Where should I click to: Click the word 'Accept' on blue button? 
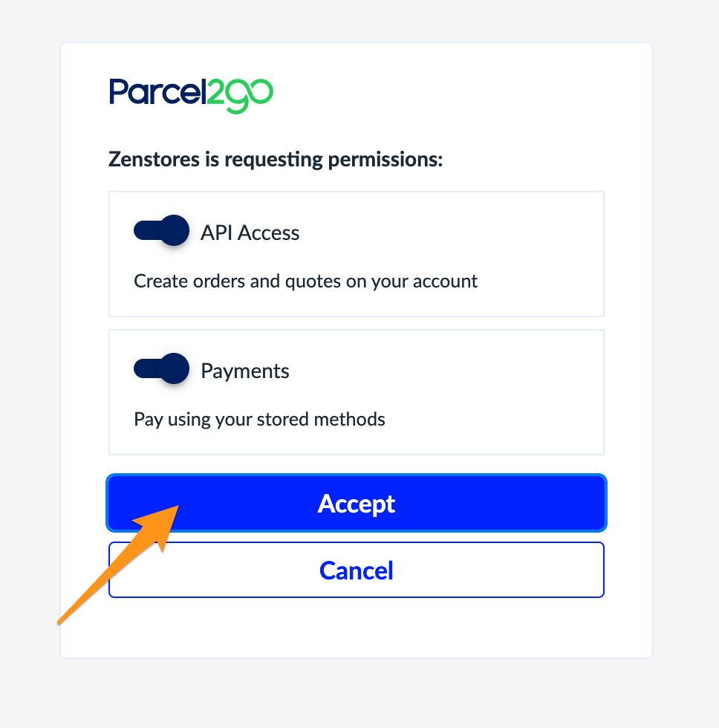(x=357, y=504)
